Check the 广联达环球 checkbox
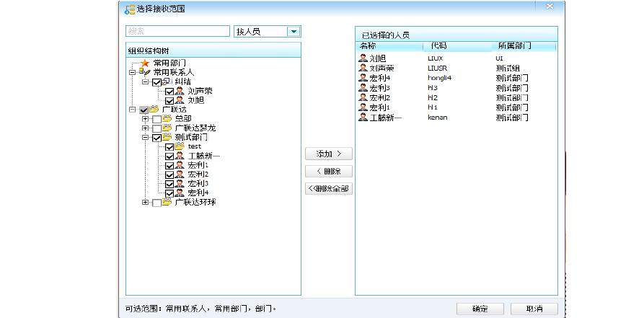 156,203
